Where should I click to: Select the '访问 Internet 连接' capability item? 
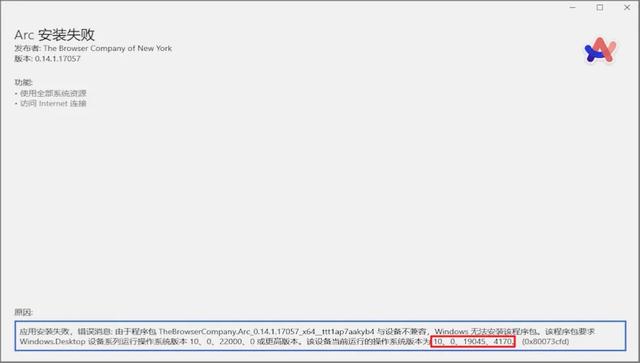point(53,103)
